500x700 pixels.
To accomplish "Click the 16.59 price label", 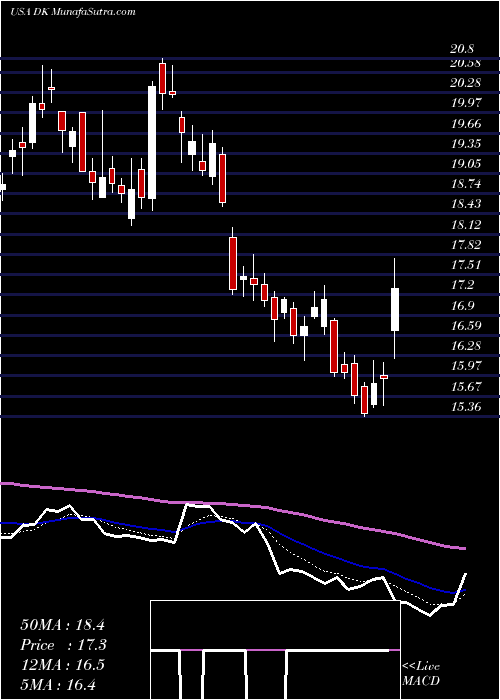I will (466, 325).
